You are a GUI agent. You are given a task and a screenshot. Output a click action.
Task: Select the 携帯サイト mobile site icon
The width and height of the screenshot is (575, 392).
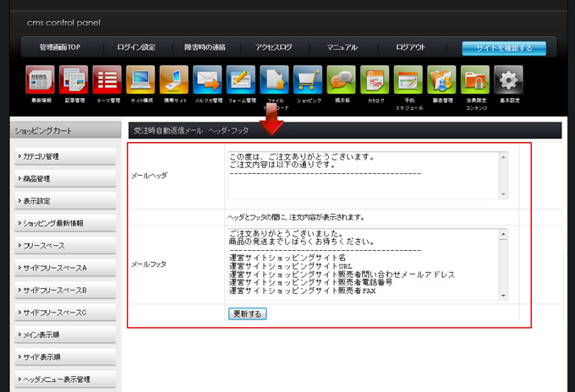[x=174, y=79]
